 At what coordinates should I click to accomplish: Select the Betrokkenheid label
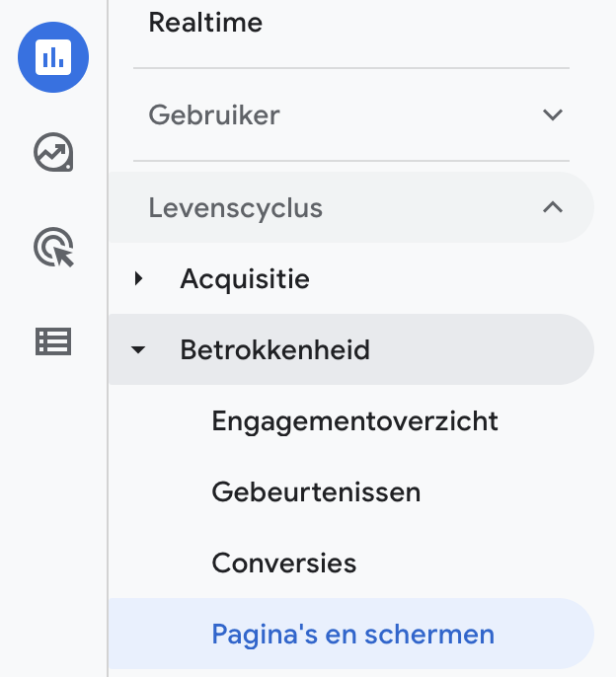pos(274,349)
